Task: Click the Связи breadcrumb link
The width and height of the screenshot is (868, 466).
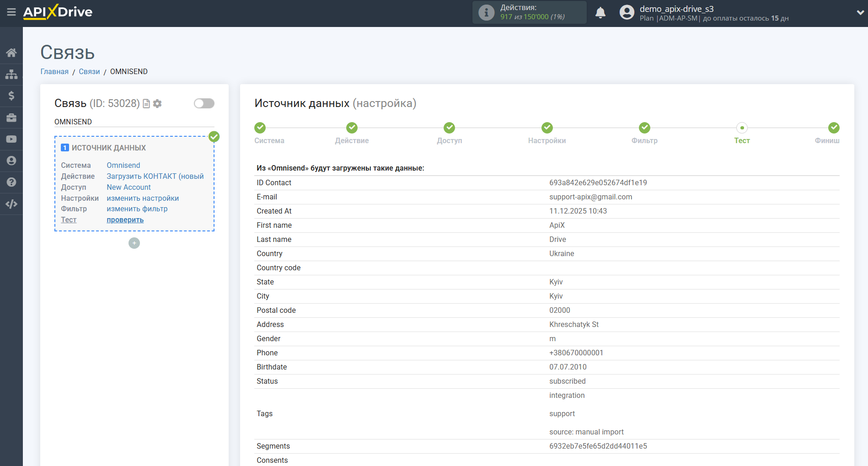Action: tap(89, 72)
